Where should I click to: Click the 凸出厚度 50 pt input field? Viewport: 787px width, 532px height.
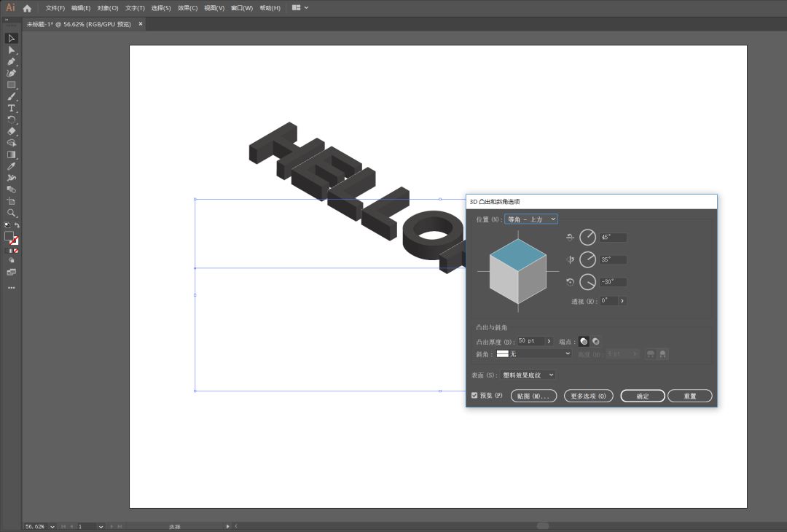[530, 341]
